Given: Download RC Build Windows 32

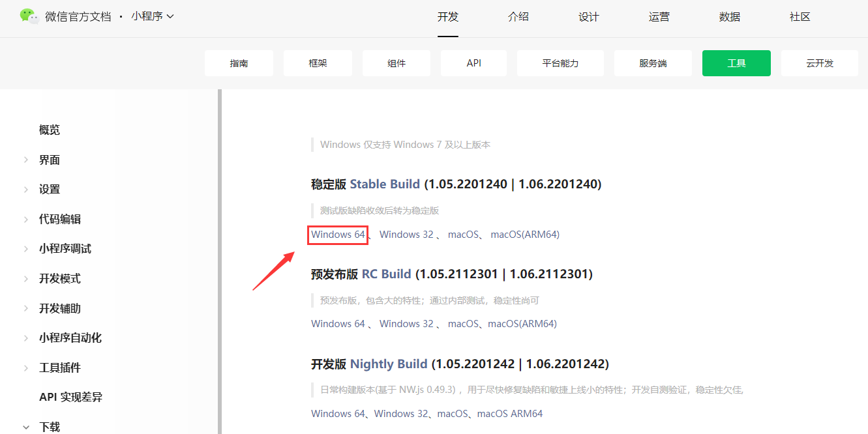Looking at the screenshot, I should click(406, 323).
